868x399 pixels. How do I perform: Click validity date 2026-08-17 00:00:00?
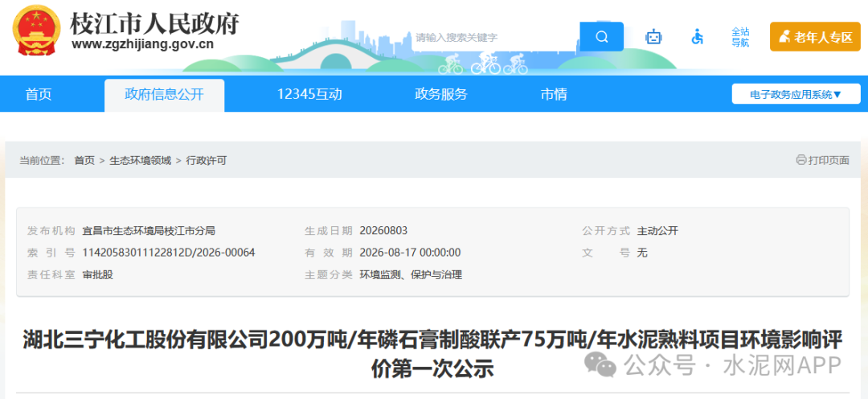click(410, 253)
